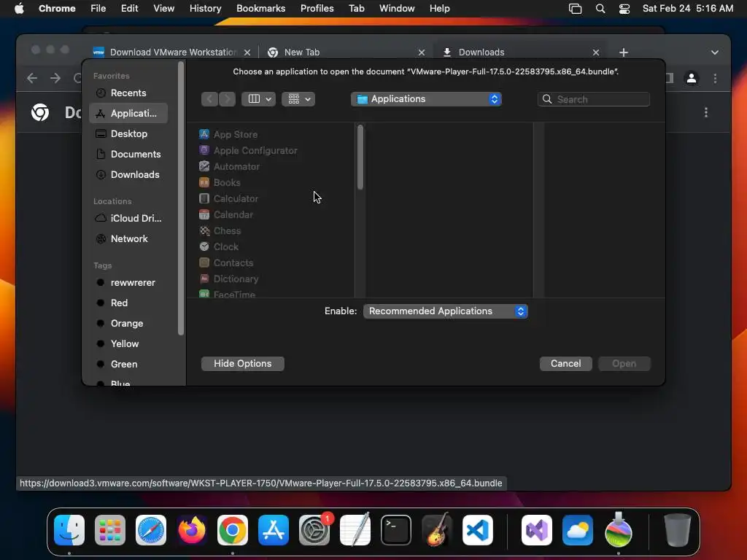Open the item grouping dropdown
Viewport: 747px width, 560px height.
click(298, 99)
